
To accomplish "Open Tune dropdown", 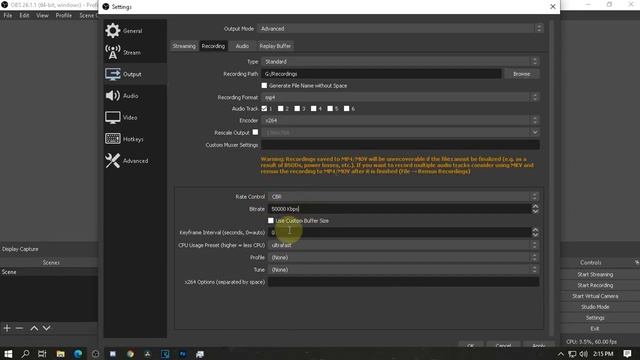I will pos(404,270).
